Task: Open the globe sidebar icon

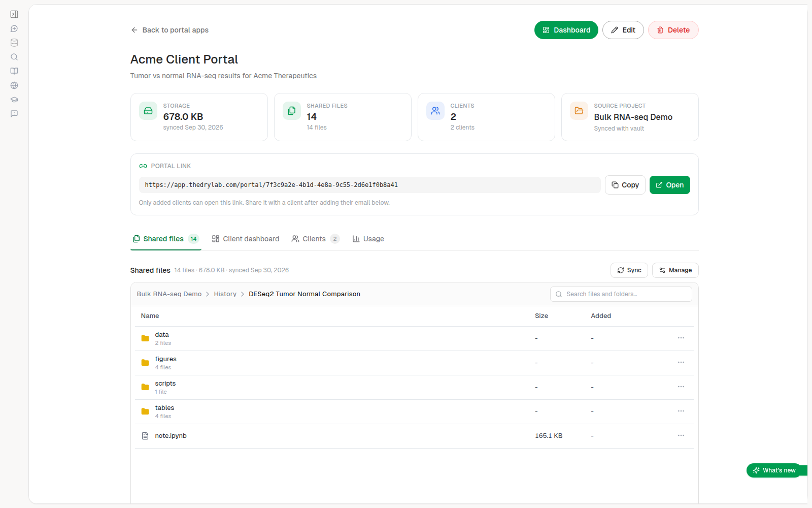Action: point(14,85)
